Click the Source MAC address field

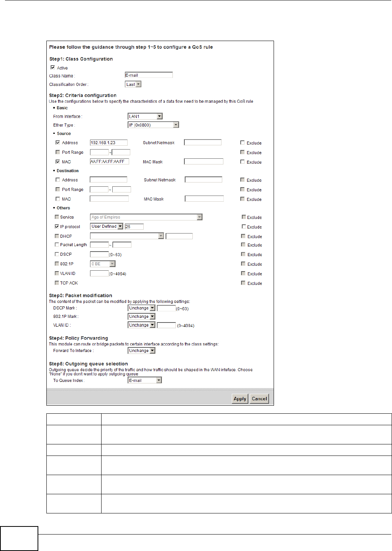(x=110, y=162)
